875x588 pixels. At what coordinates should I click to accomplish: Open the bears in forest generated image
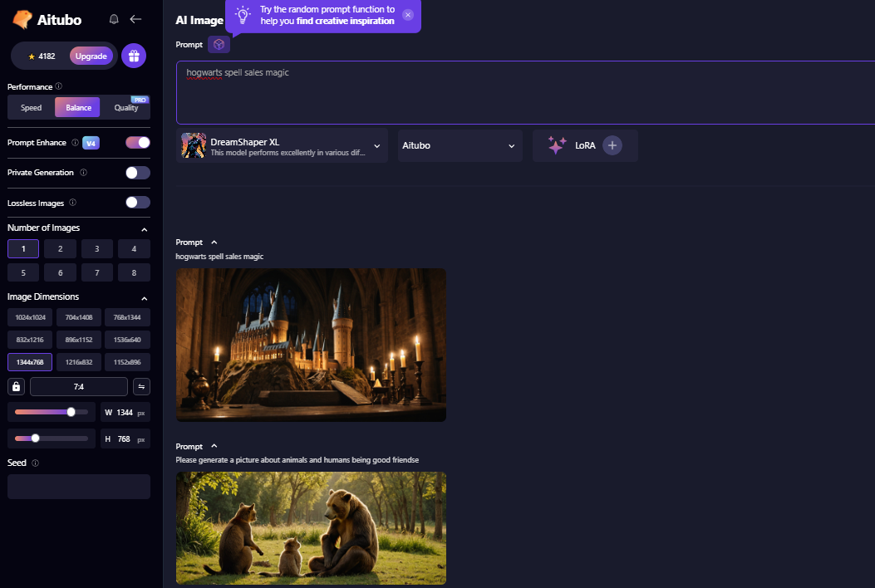point(311,528)
